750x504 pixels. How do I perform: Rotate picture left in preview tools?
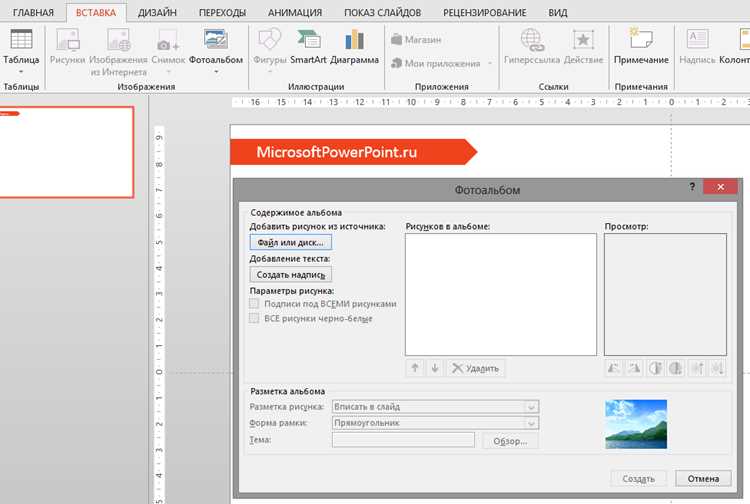coord(614,368)
